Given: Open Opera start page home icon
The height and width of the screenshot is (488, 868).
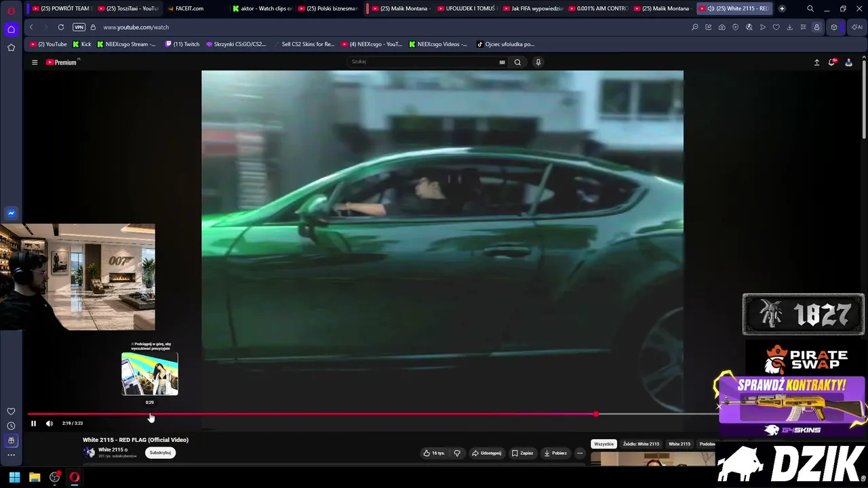Looking at the screenshot, I should pyautogui.click(x=11, y=29).
